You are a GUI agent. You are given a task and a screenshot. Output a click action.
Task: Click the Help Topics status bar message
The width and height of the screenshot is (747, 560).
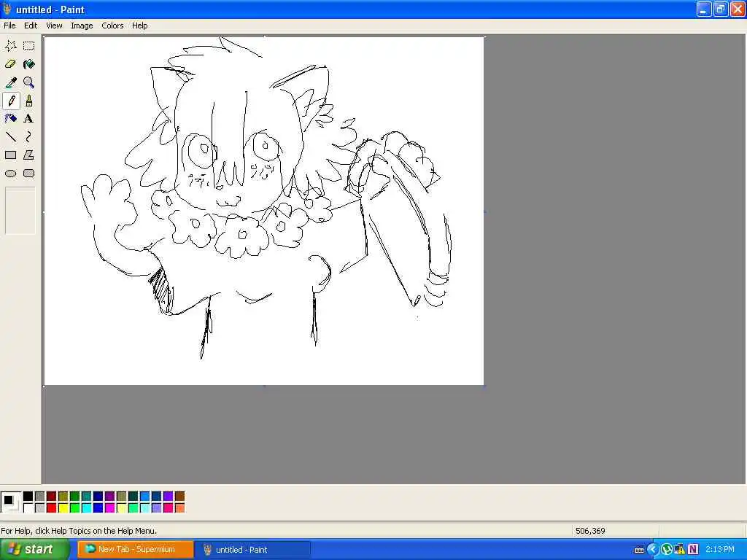click(79, 531)
